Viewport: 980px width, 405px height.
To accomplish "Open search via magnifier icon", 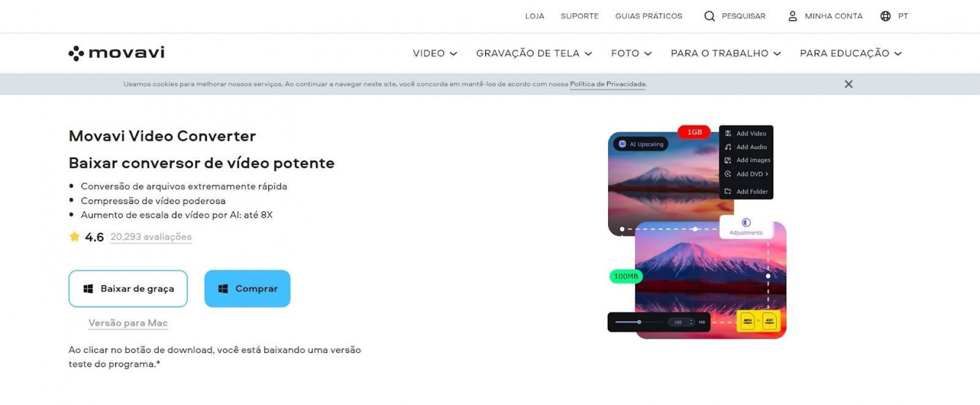I will pyautogui.click(x=709, y=16).
